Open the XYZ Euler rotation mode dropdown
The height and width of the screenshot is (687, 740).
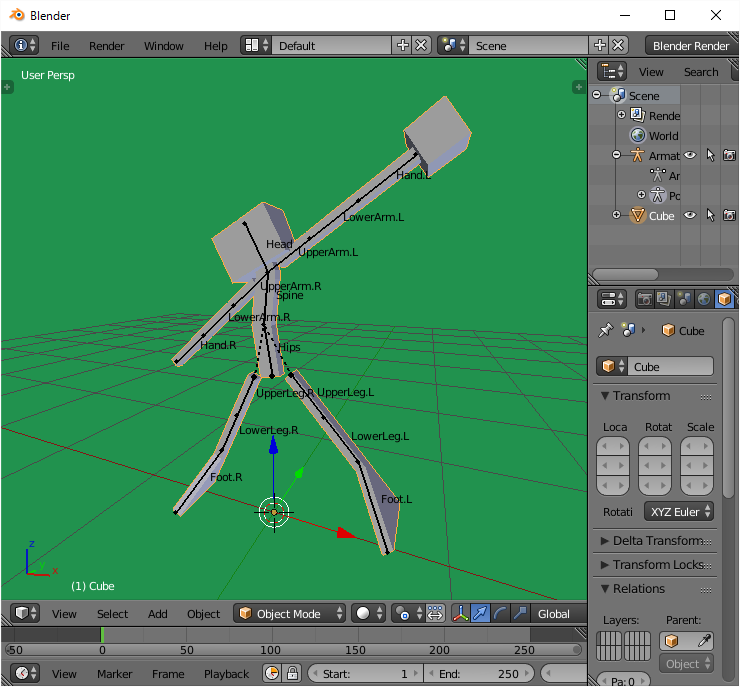click(x=679, y=512)
